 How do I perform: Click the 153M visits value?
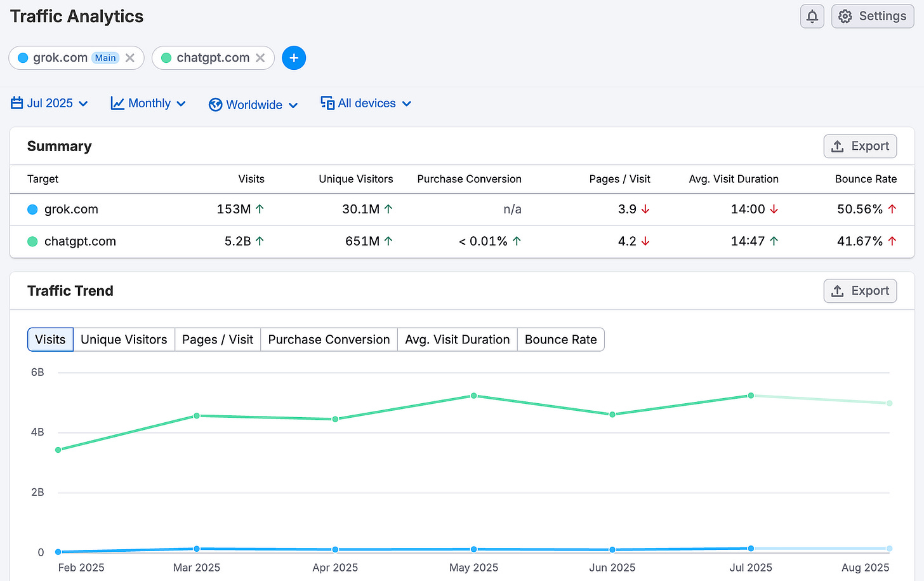[x=234, y=210]
